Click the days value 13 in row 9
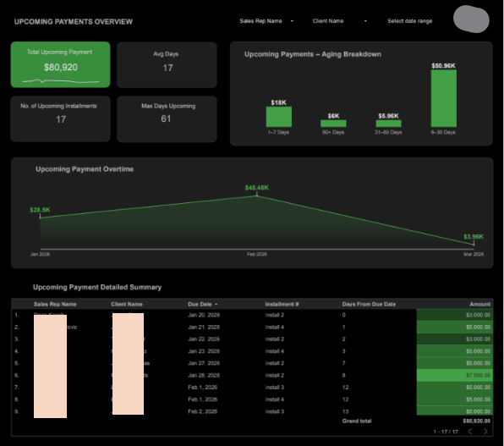The width and height of the screenshot is (504, 446). [345, 411]
